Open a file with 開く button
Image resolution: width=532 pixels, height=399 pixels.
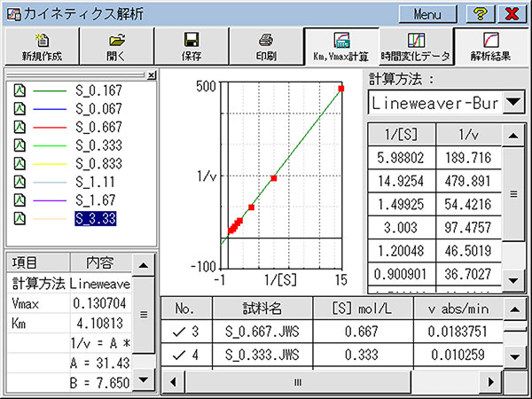coord(116,46)
